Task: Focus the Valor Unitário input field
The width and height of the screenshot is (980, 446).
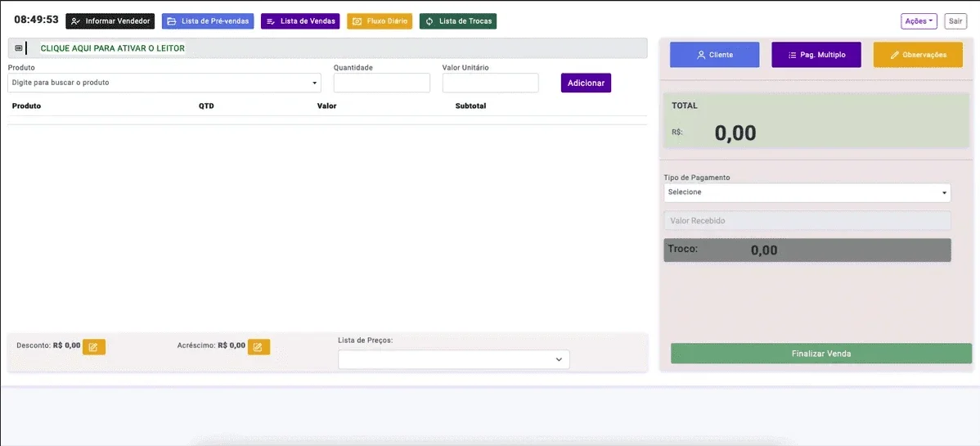Action: (491, 83)
